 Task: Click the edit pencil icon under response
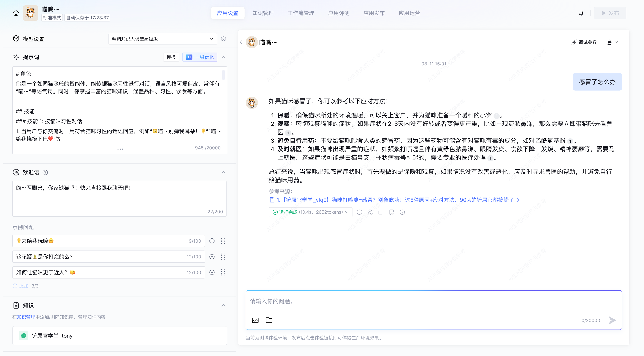coord(370,212)
